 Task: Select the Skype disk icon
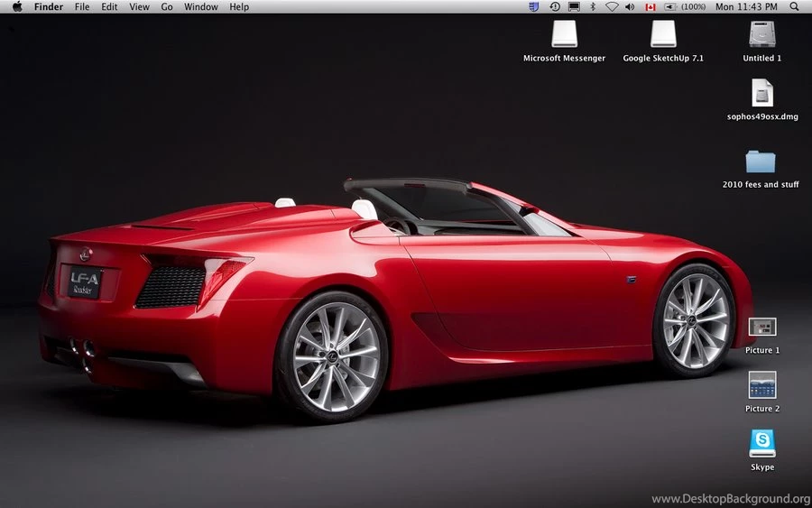tap(762, 443)
